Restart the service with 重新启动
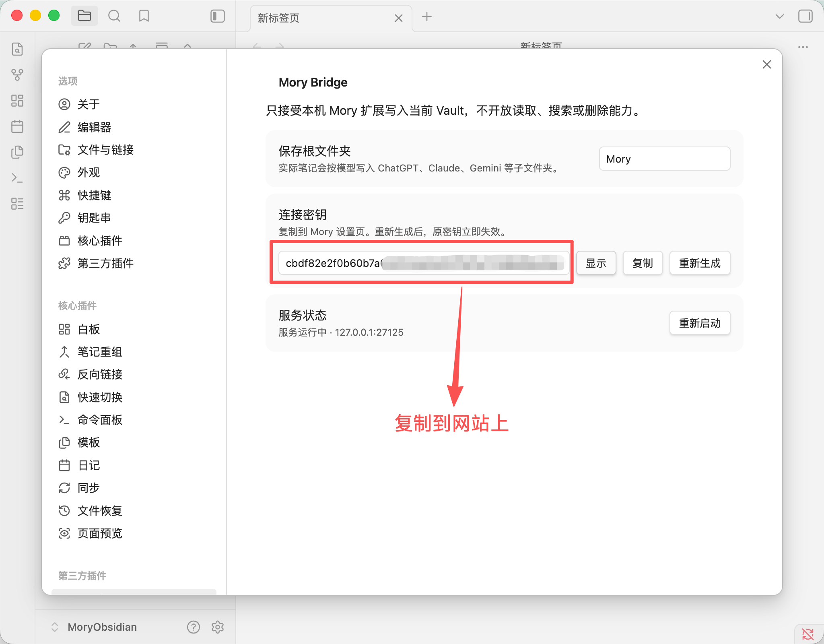 click(700, 323)
